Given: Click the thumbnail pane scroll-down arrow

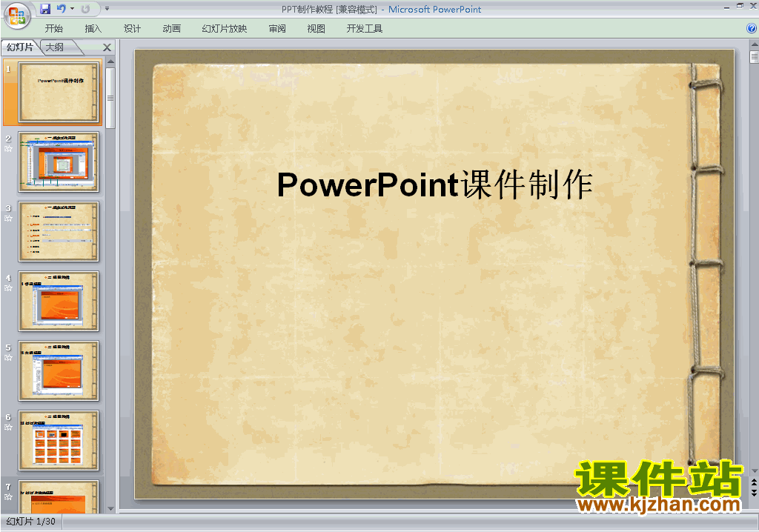Looking at the screenshot, I should pyautogui.click(x=110, y=509).
